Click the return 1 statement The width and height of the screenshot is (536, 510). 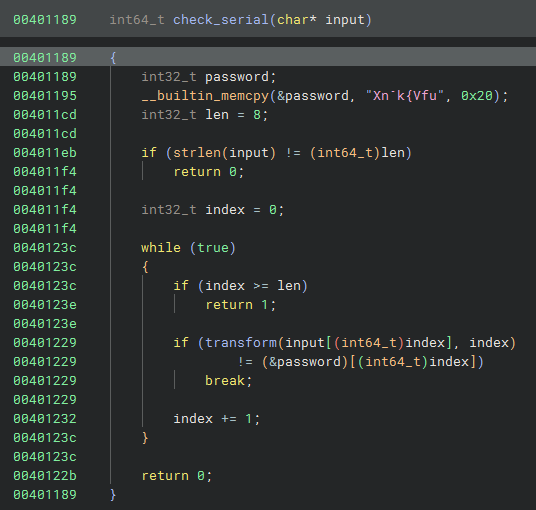point(241,305)
